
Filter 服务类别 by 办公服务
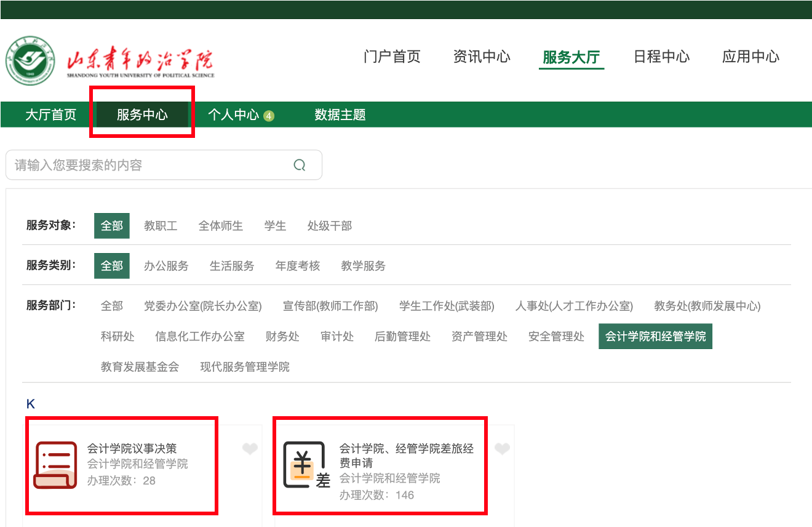166,266
